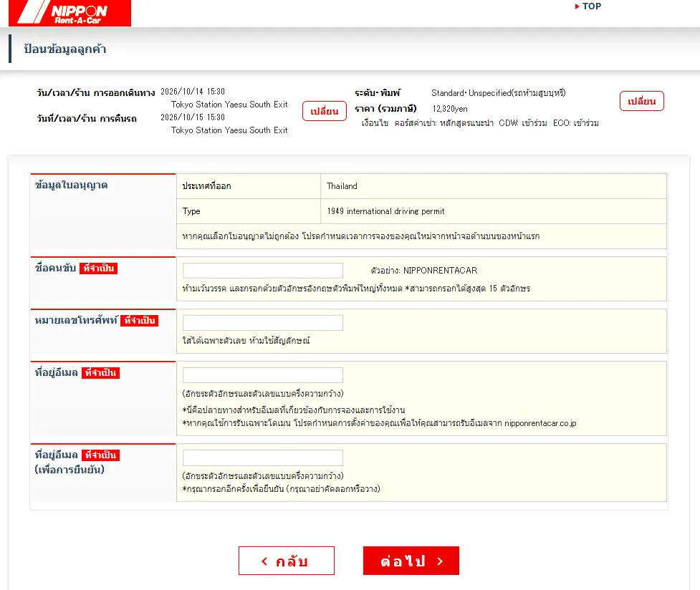Screen dimensions: 700x590
Task: Click the Nippon Rent-A-Car logo
Action: (x=69, y=13)
